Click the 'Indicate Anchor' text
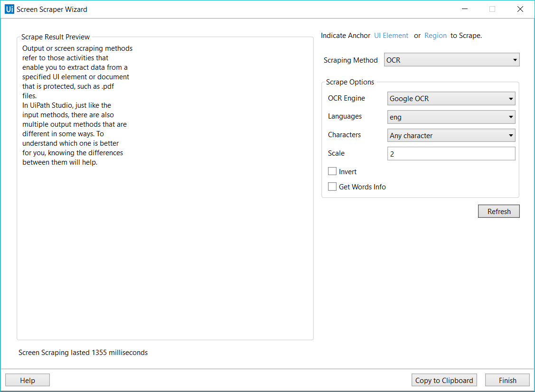Image resolution: width=535 pixels, height=392 pixels. [x=345, y=36]
